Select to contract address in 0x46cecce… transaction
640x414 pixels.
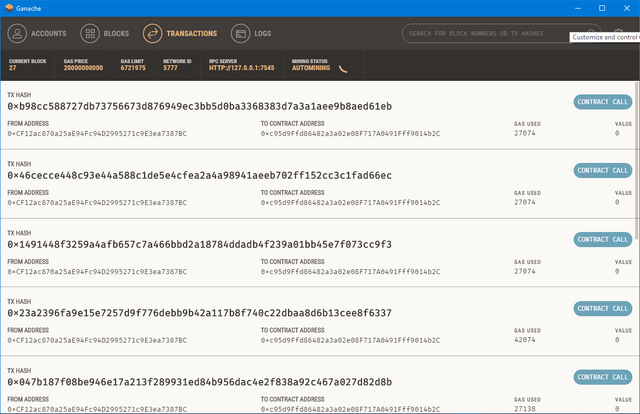(351, 203)
